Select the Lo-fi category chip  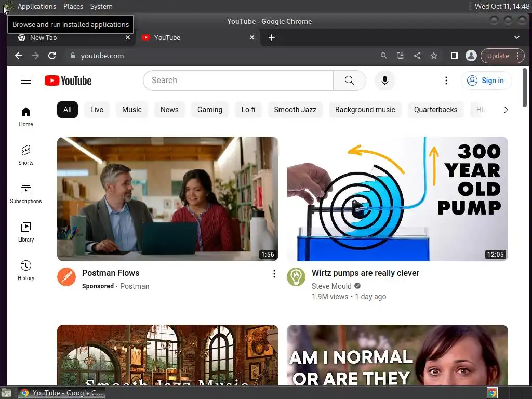point(248,110)
